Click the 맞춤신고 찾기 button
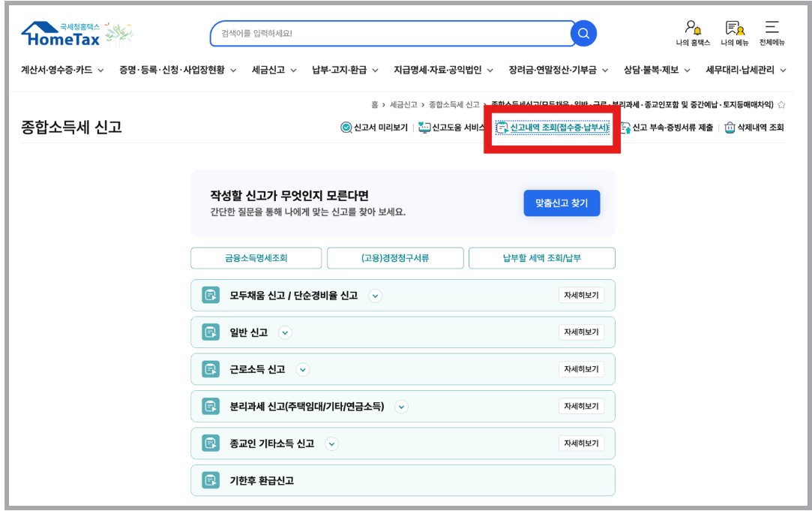Viewport: 812px width, 511px height. [562, 203]
